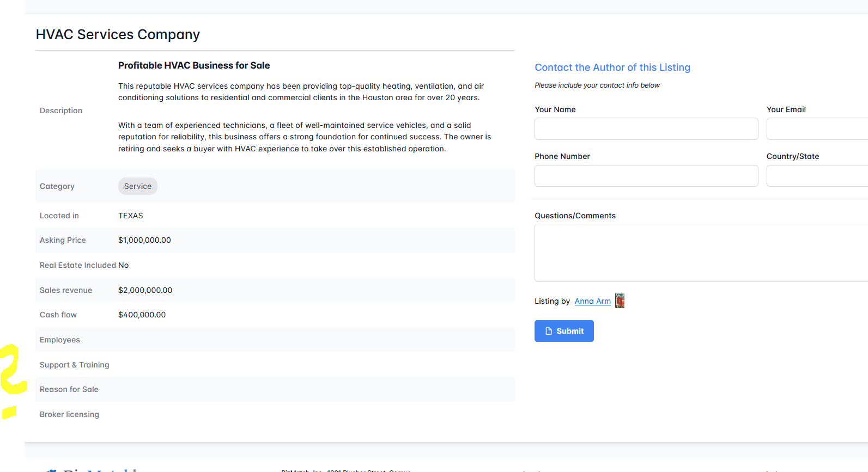Click the $2,000,000.00 sales revenue value
This screenshot has height=472, width=868.
point(145,290)
